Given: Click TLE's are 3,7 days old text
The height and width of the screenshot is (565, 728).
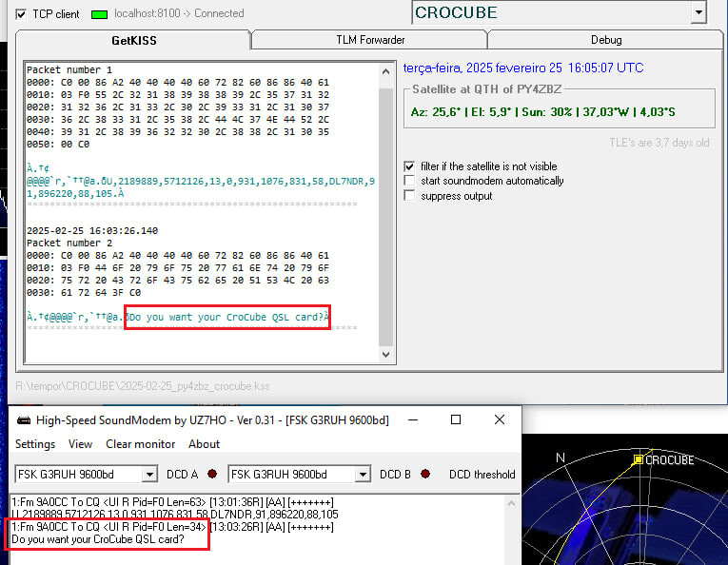Looking at the screenshot, I should point(659,143).
